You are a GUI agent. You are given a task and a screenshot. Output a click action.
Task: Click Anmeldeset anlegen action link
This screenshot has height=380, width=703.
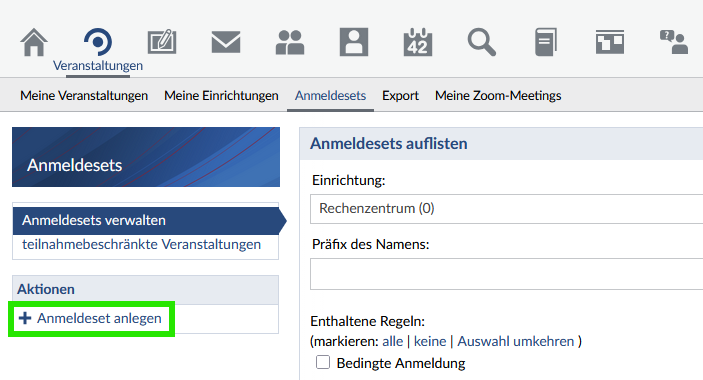coord(99,318)
